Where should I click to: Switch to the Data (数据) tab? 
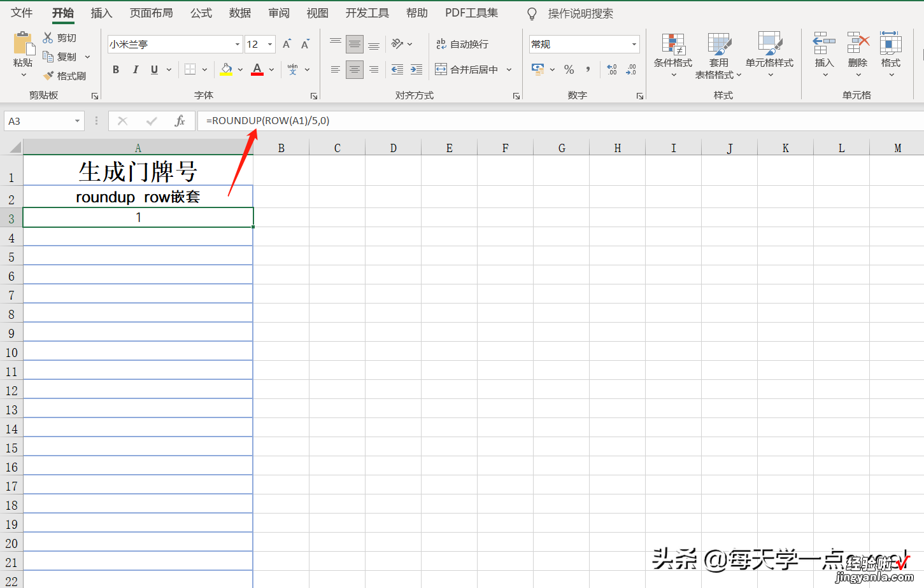(240, 13)
